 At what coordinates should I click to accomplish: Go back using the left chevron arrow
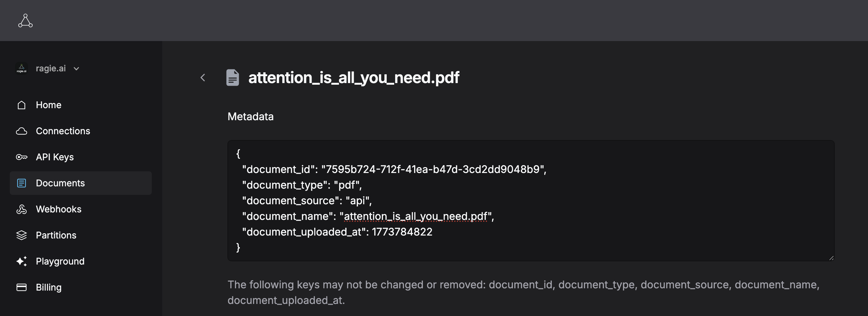click(203, 78)
